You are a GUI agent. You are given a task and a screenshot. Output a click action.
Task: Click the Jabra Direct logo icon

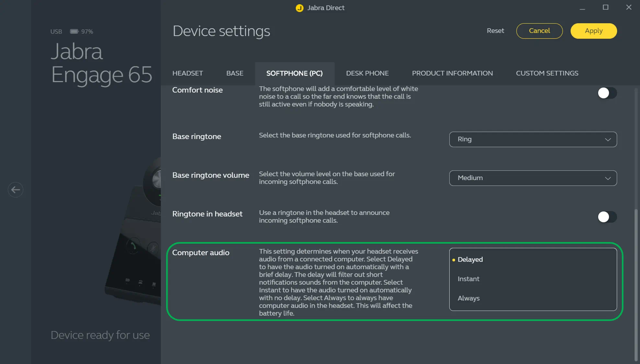tap(299, 8)
